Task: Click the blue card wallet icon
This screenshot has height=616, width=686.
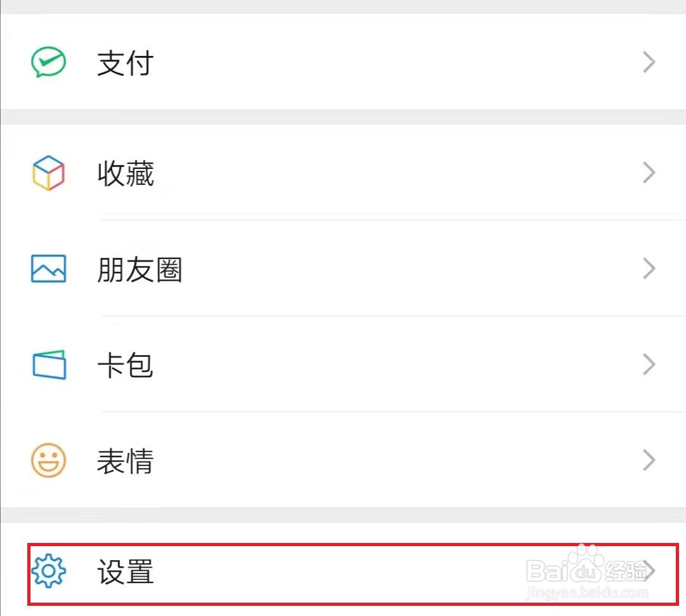Action: point(49,365)
